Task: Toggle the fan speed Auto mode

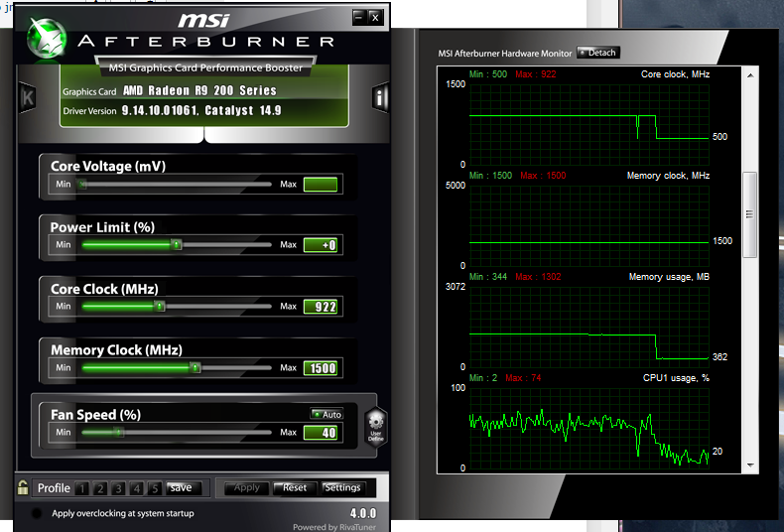Action: (327, 415)
